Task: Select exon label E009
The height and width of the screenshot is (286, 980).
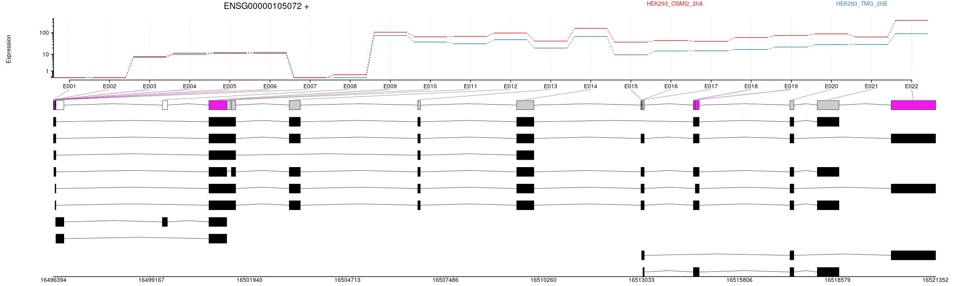Action: 390,86
